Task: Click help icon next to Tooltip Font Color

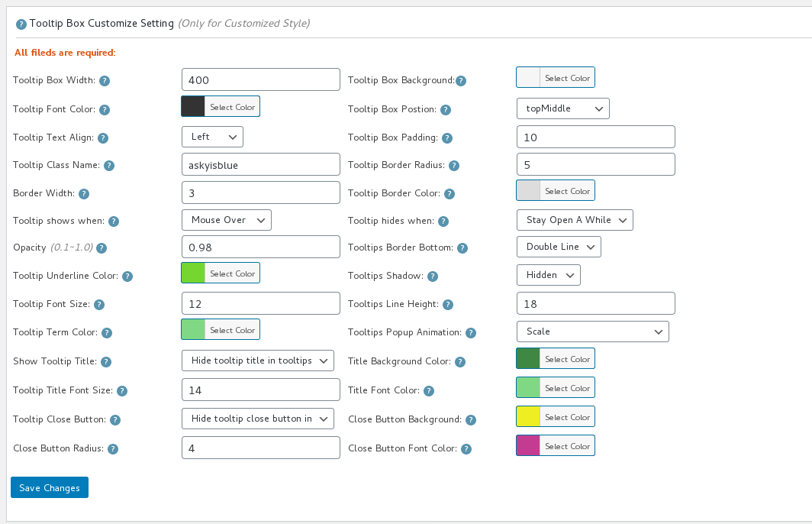Action: coord(105,110)
